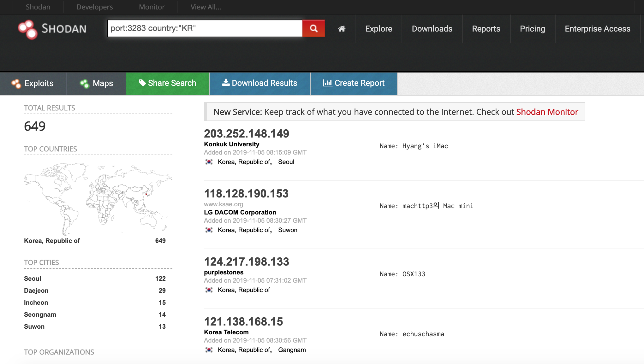Click the Shodan logo

tap(52, 29)
